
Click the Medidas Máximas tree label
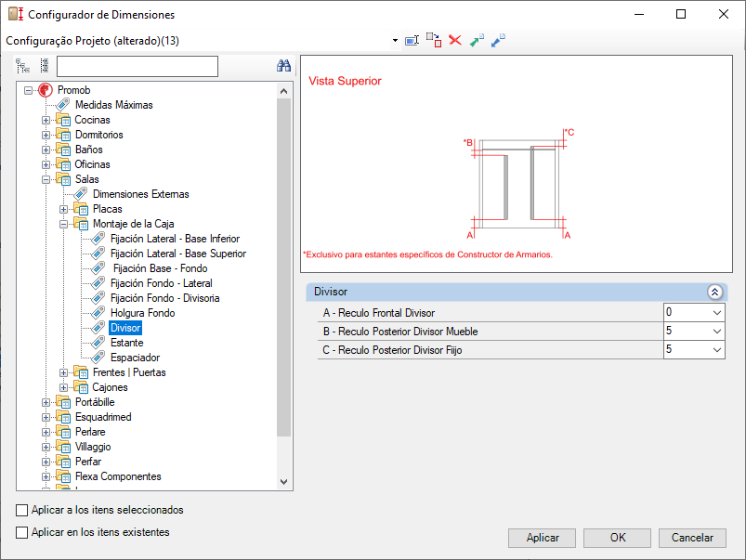(x=113, y=105)
